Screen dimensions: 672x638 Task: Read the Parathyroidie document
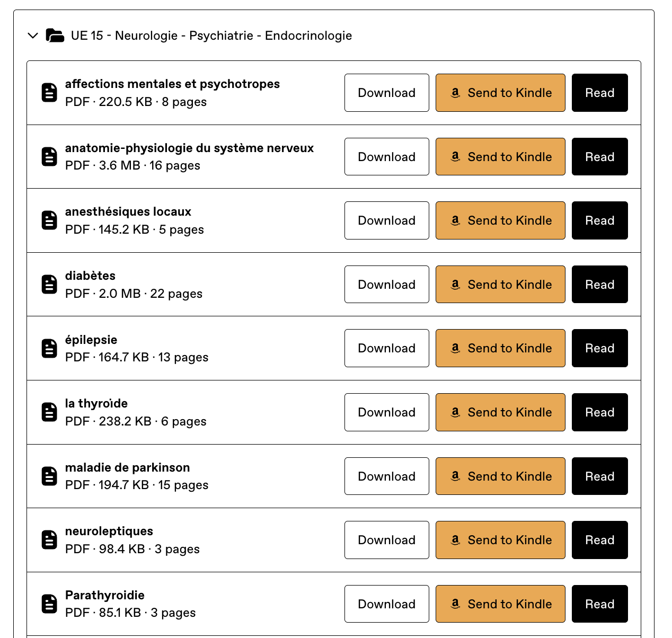pos(599,604)
